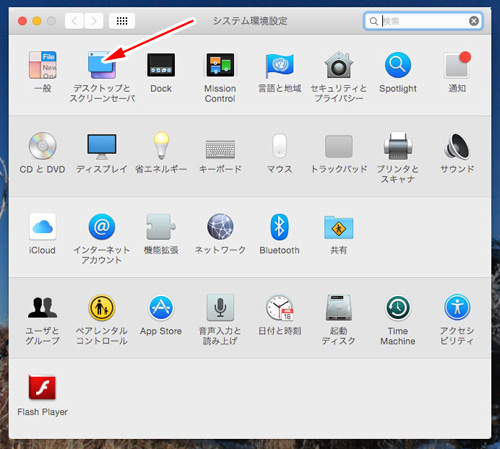The height and width of the screenshot is (449, 500).
Task: Close the システム環境設定 window
Action: [22, 21]
